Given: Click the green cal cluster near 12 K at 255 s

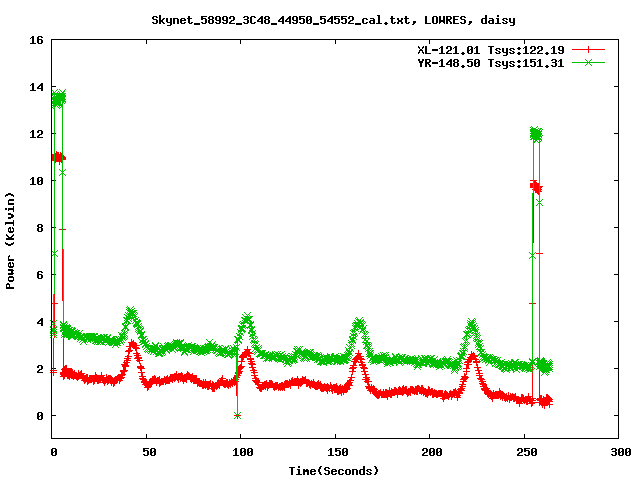Looking at the screenshot, I should [536, 134].
